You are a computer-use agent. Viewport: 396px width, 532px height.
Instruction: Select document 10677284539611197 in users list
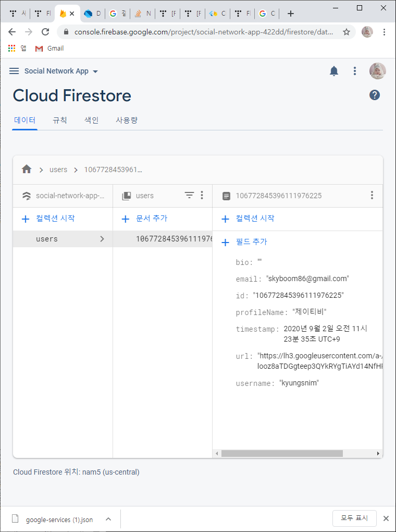point(163,239)
